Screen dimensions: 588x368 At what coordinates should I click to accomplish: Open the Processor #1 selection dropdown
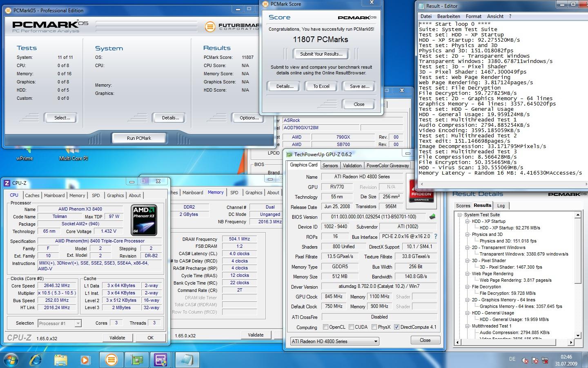60,323
